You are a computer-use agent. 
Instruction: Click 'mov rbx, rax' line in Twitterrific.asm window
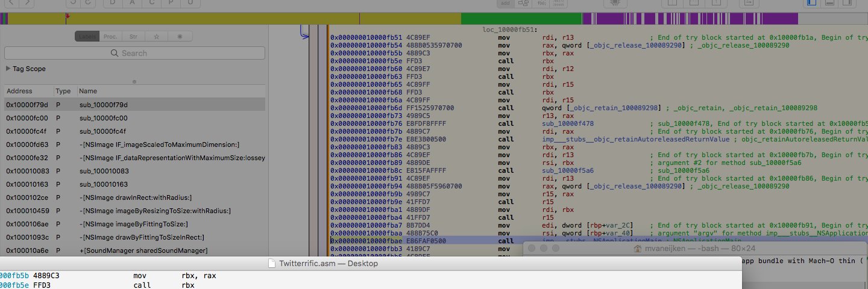point(371,276)
